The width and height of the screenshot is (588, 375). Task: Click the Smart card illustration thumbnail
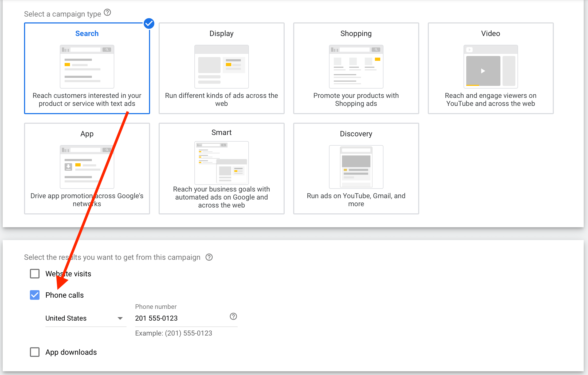point(222,163)
